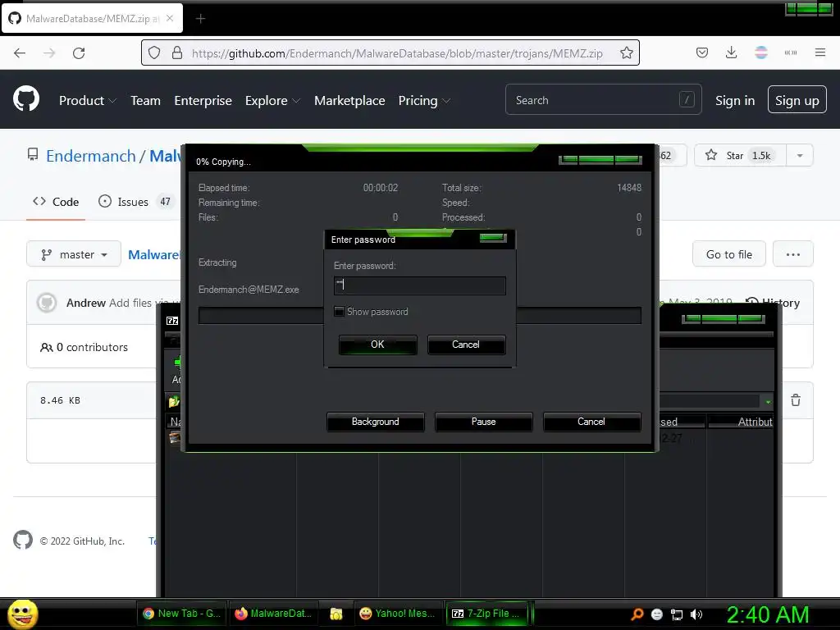Click the Enter password input field
Image resolution: width=840 pixels, height=630 pixels.
[x=419, y=285]
